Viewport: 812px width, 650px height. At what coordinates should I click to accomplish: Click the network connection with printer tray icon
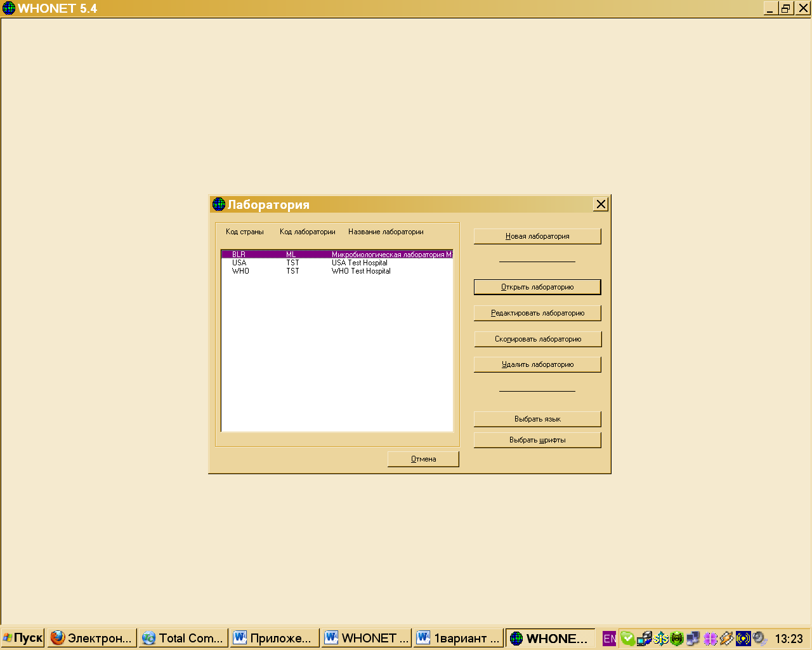click(x=645, y=639)
